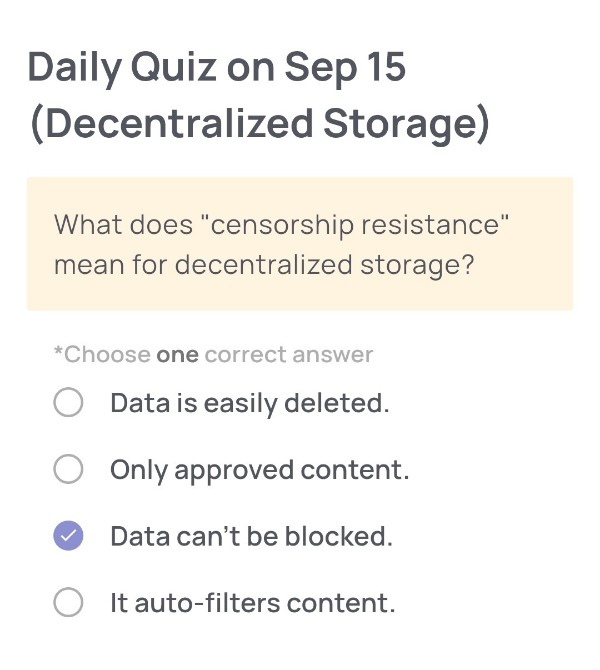Choose the "Only approved content." radio option
This screenshot has width=600, height=670.
68,469
